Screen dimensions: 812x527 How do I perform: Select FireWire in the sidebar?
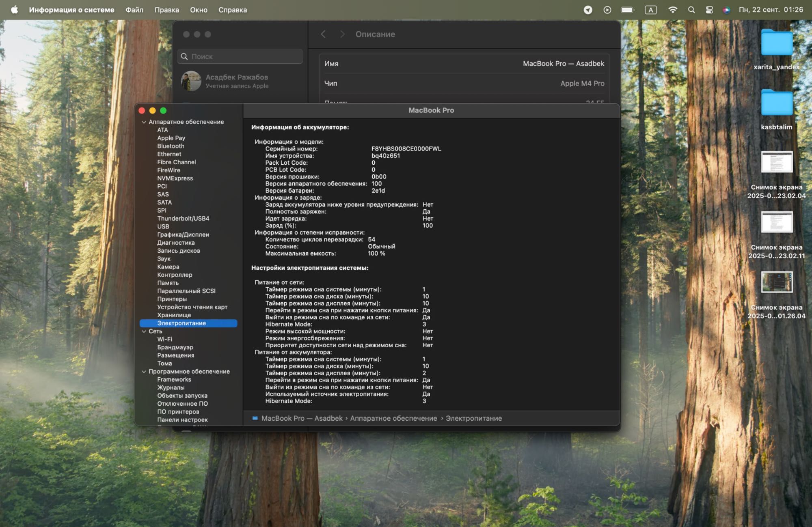(x=168, y=170)
